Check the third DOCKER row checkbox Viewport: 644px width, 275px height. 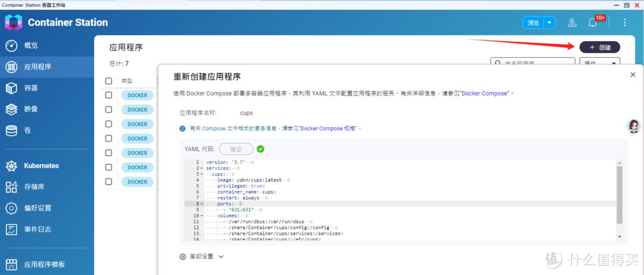(109, 123)
